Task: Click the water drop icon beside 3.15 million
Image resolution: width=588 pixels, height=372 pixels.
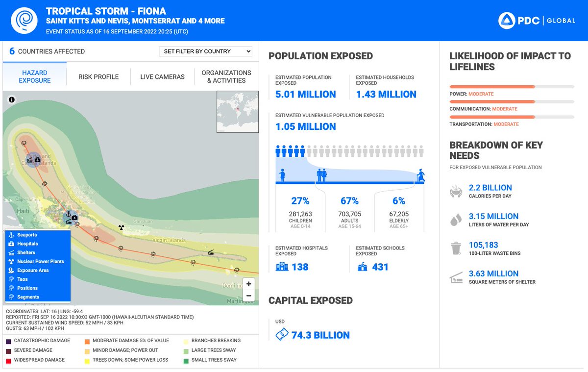Action: tap(456, 220)
